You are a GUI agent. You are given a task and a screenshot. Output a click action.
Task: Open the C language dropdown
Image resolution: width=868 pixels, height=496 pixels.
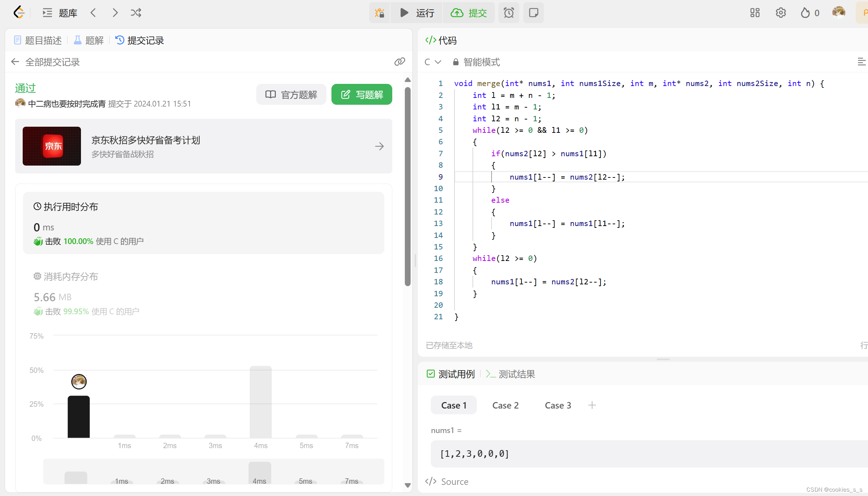tap(433, 62)
